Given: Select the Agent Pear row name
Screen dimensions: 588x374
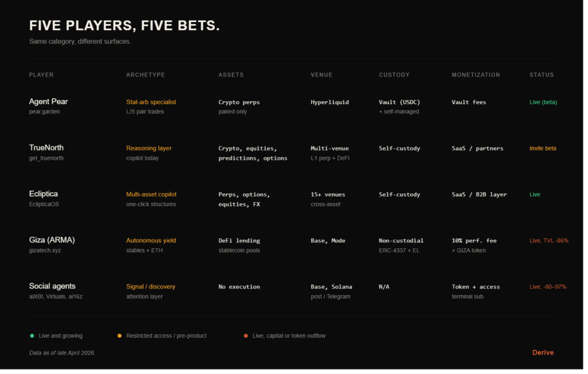Looking at the screenshot, I should click(48, 102).
